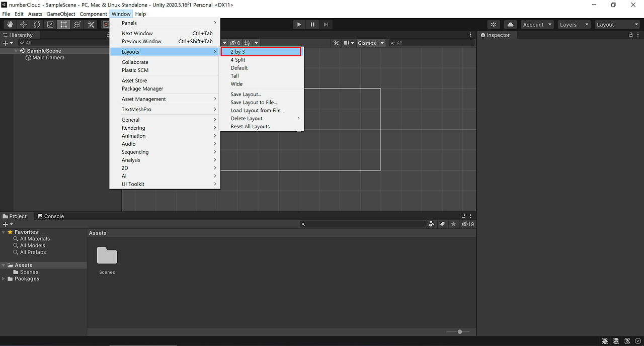Screen dimensions: 644x346
Task: Select the Hand tool
Action: pos(10,25)
